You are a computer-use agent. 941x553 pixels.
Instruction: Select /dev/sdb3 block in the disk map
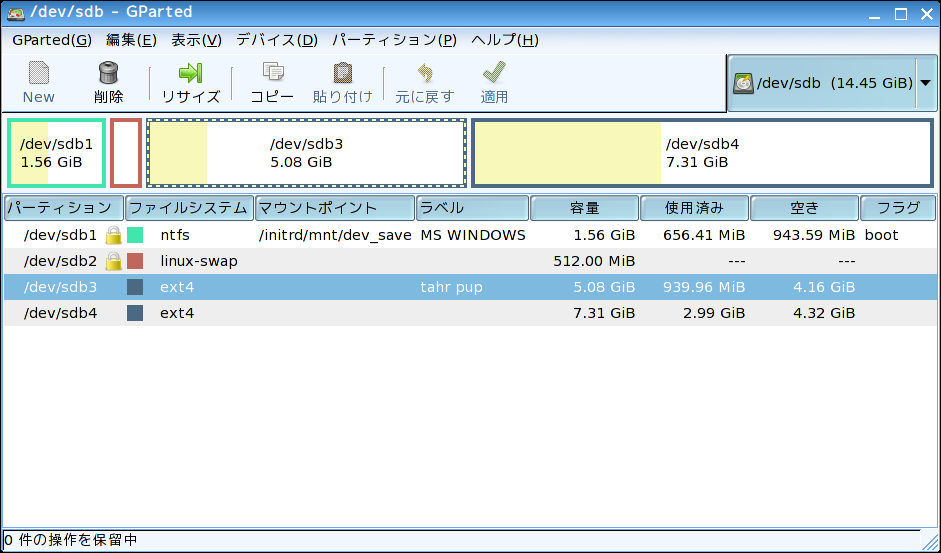point(307,153)
